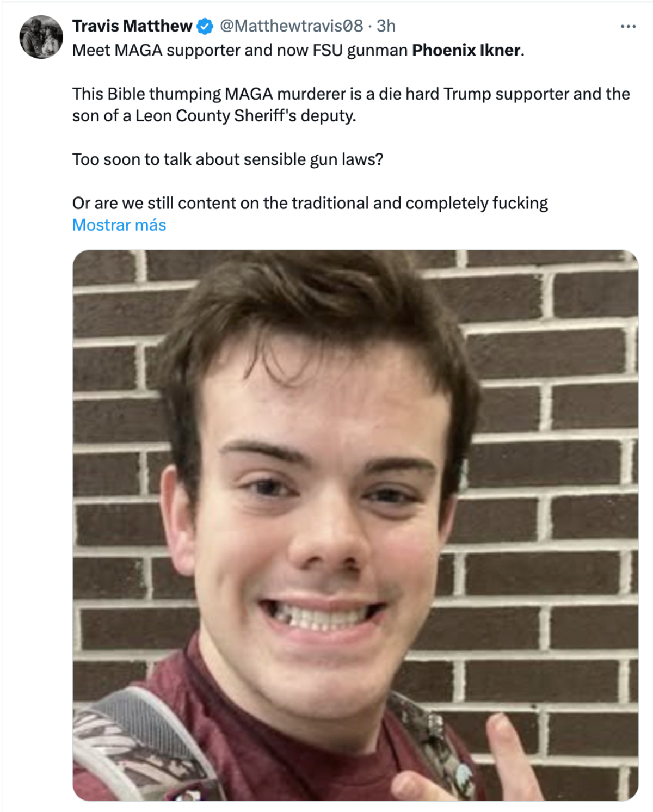Select the paragraph about Leon County Sheriff's deputy
The height and width of the screenshot is (812, 653).
coord(351,104)
